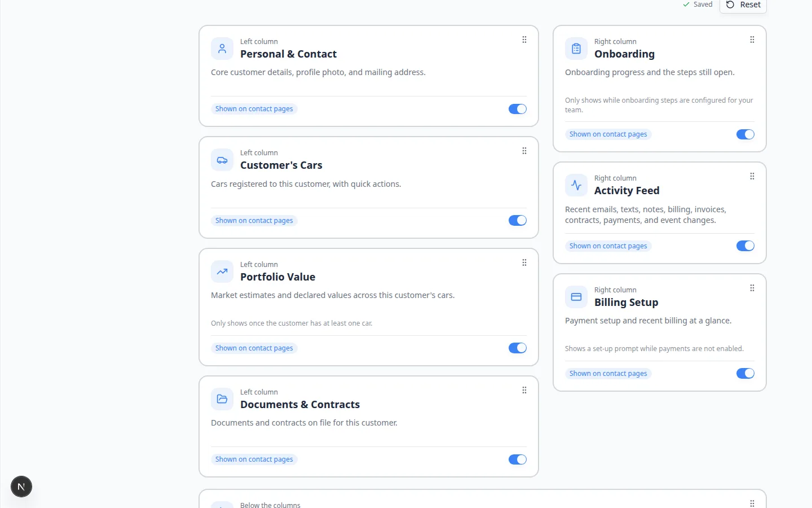Click the Personal & Contact person icon
The image size is (812, 508).
[222, 49]
